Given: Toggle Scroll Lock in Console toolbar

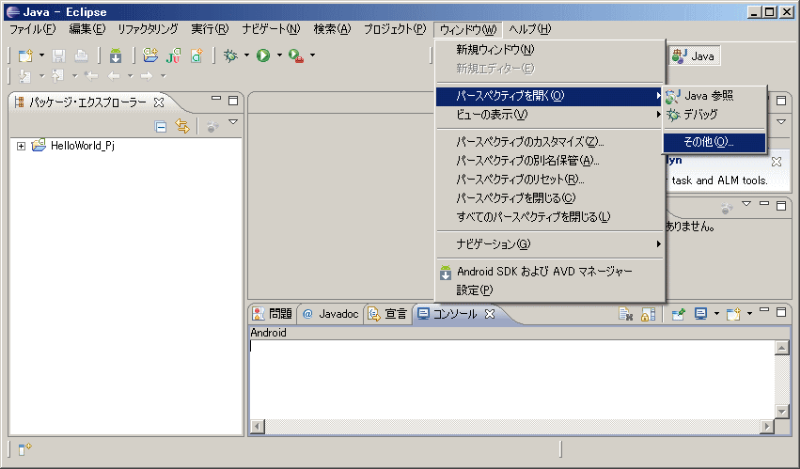Looking at the screenshot, I should click(x=648, y=314).
